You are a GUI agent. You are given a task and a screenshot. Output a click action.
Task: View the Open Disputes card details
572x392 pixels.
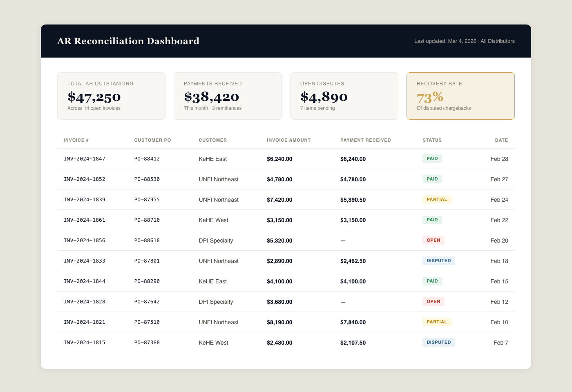(344, 96)
